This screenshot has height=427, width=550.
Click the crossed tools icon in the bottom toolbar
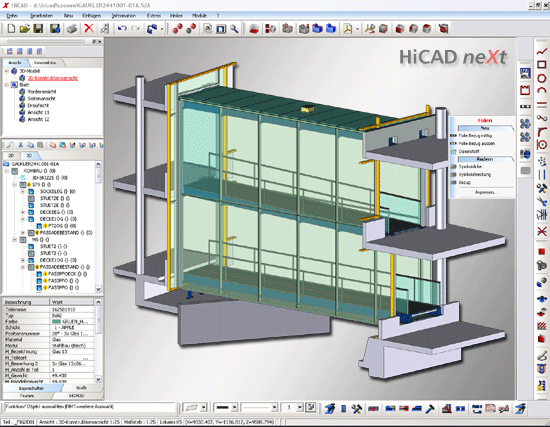[357, 408]
